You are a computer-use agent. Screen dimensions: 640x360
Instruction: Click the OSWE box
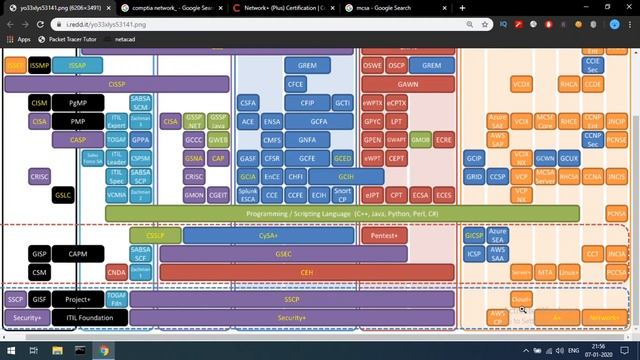(x=372, y=65)
